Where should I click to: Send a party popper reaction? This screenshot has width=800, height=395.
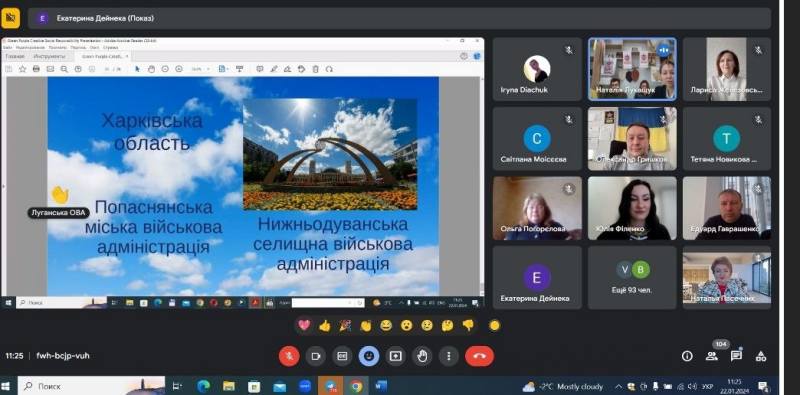[345, 325]
